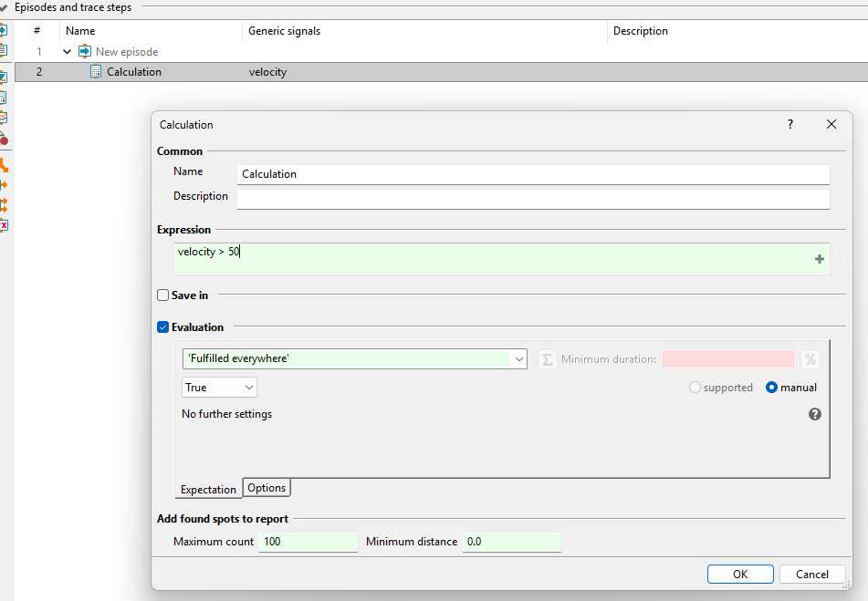Select the manual radio button
This screenshot has width=868, height=601.
click(x=771, y=388)
